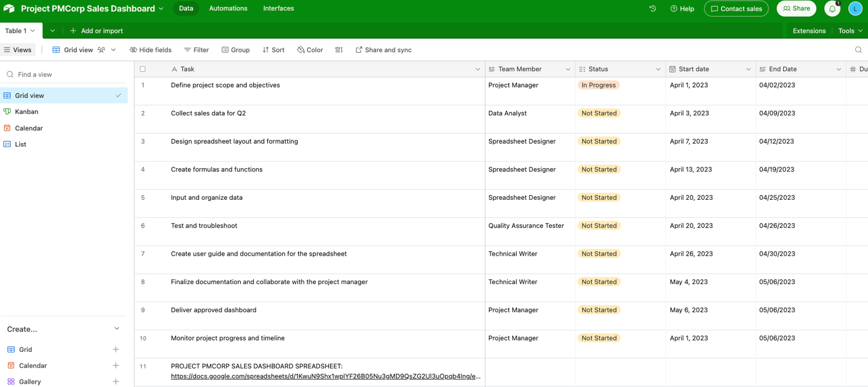Viewport: 868px width, 387px height.
Task: Adjust row height via the toolbar icon
Action: coord(338,50)
